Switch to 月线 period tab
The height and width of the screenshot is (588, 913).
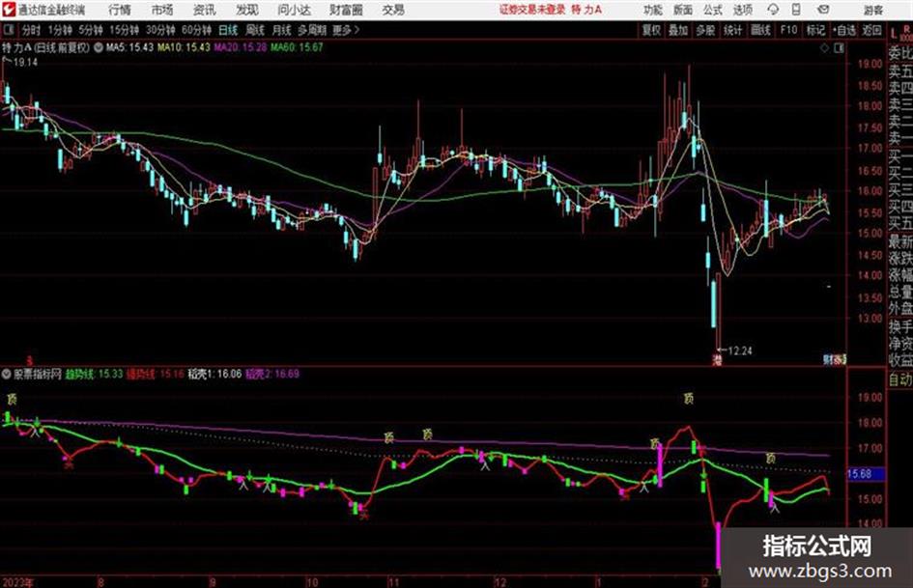(x=282, y=30)
